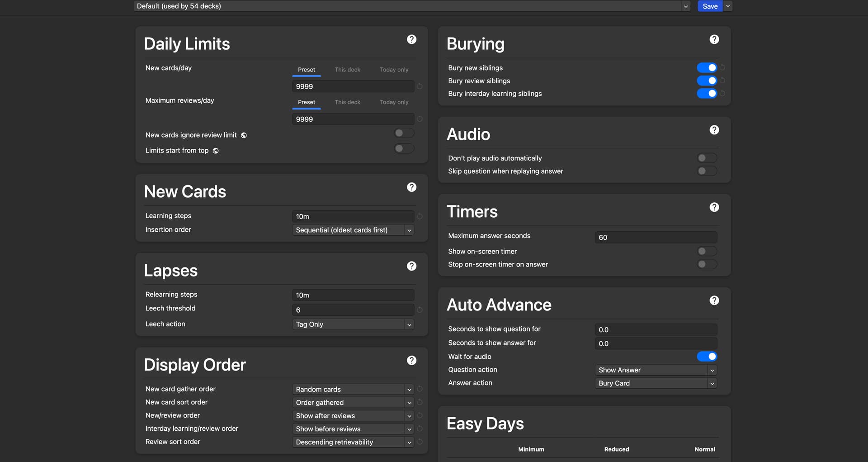Image resolution: width=868 pixels, height=462 pixels.
Task: Click the Save button
Action: click(710, 6)
